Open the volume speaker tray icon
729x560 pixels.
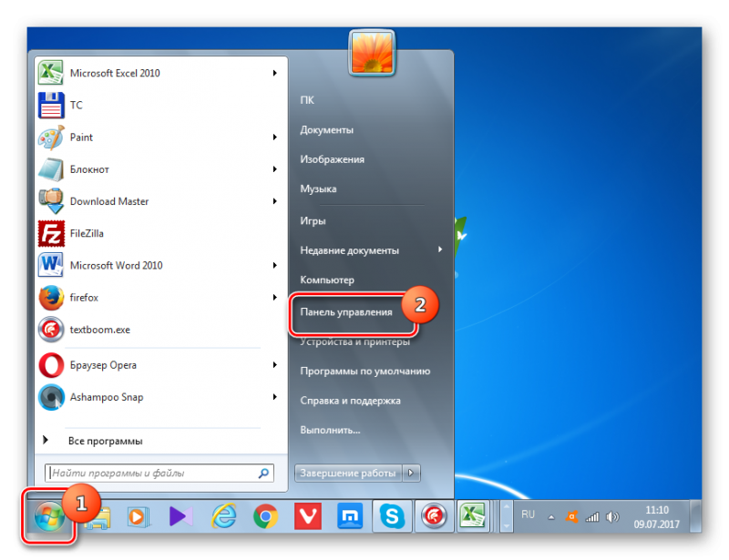point(612,517)
